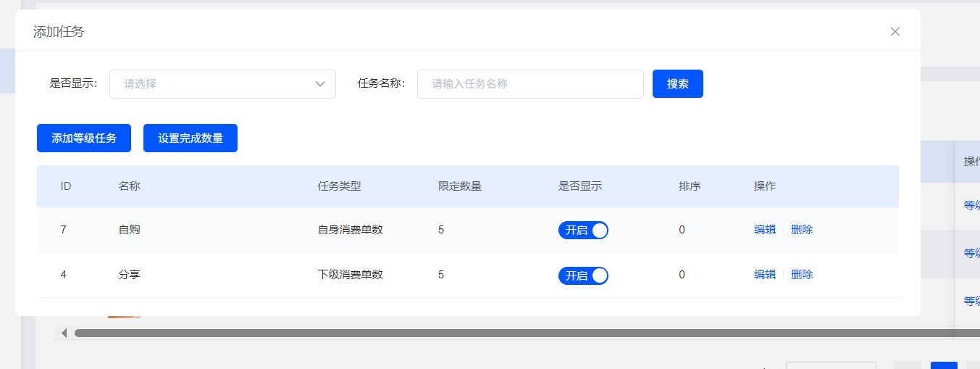This screenshot has width=980, height=369.
Task: Click 添加等级任务 button
Action: click(x=84, y=138)
